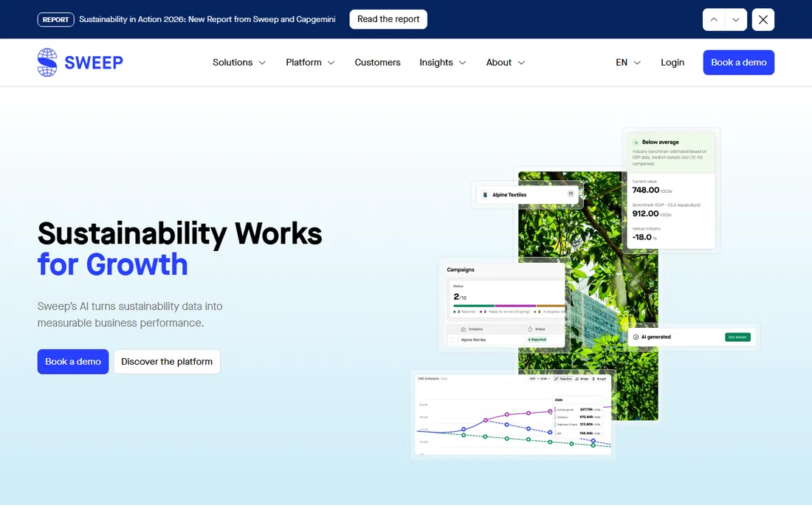
Task: Open the Sustainability in Action 2026 announcement text
Action: [x=207, y=19]
